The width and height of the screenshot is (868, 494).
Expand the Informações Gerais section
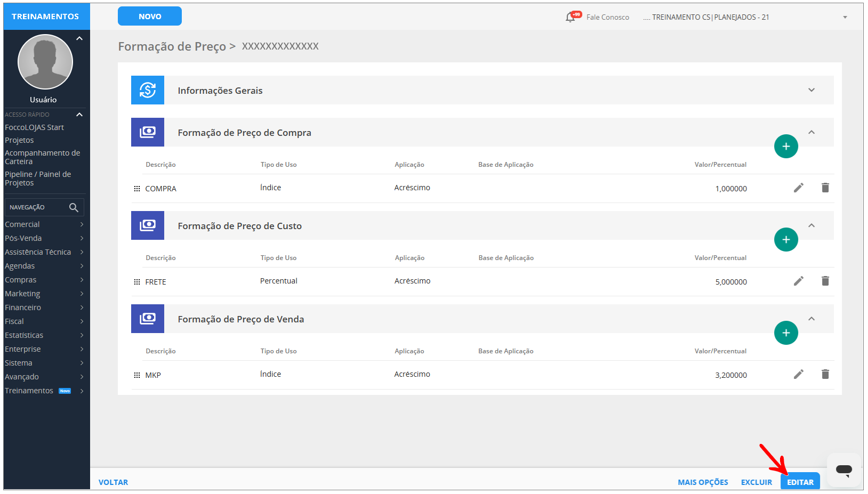[x=811, y=90]
